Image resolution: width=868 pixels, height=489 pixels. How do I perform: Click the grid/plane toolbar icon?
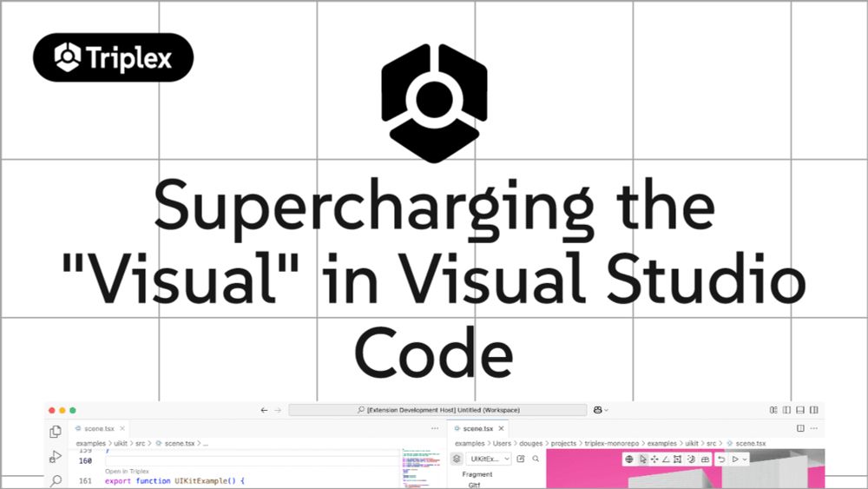[705, 459]
